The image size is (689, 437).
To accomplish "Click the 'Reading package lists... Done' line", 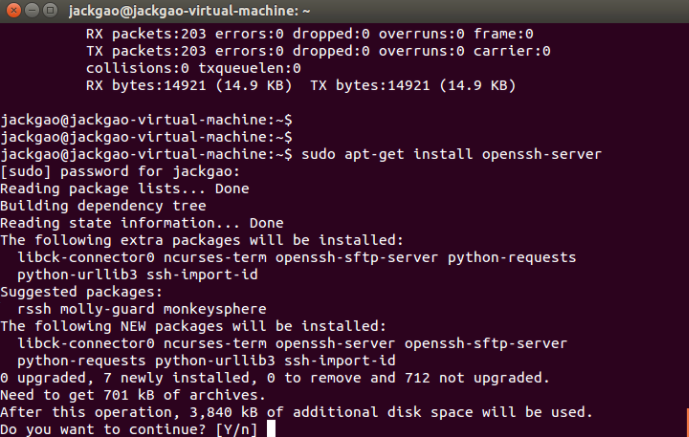I will 125,188.
